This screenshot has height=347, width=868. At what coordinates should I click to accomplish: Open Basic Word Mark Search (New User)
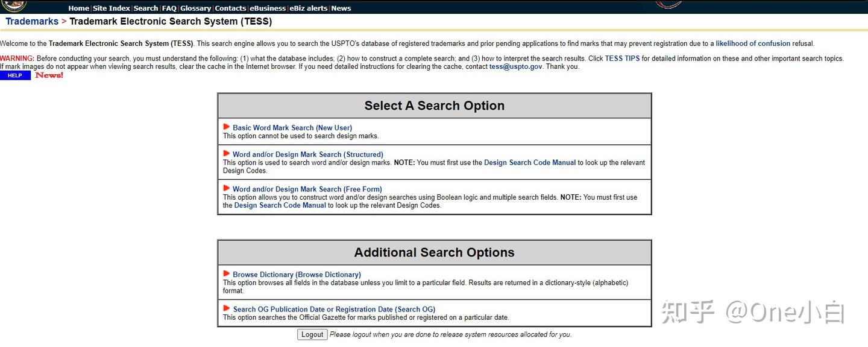(x=292, y=128)
